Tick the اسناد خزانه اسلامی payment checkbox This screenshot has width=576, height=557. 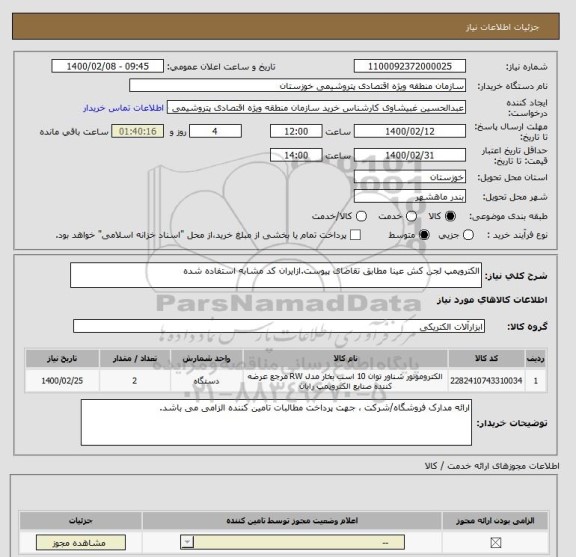(355, 235)
